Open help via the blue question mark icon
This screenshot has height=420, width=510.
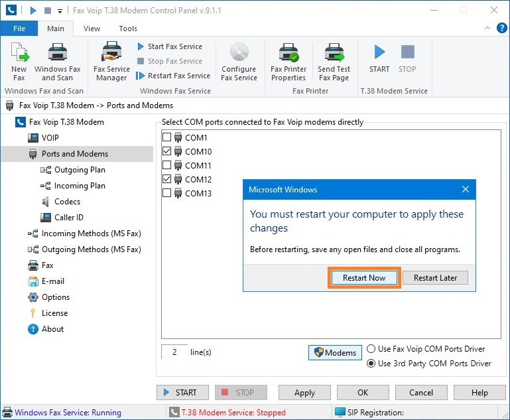[501, 28]
